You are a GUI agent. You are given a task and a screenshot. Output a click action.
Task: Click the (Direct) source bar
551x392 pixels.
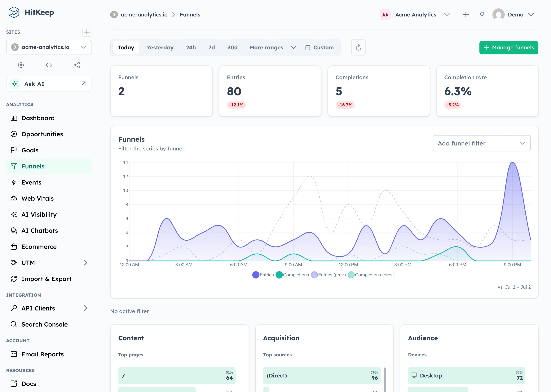tap(322, 376)
